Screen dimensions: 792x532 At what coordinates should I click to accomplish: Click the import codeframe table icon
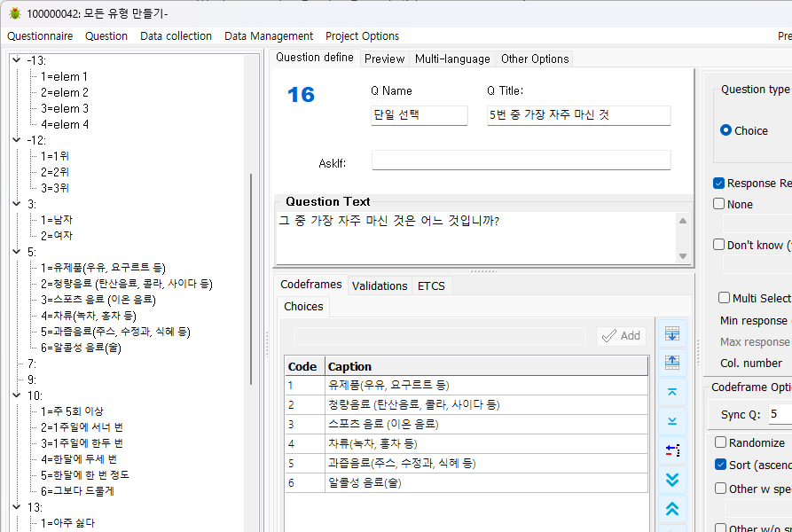(672, 333)
